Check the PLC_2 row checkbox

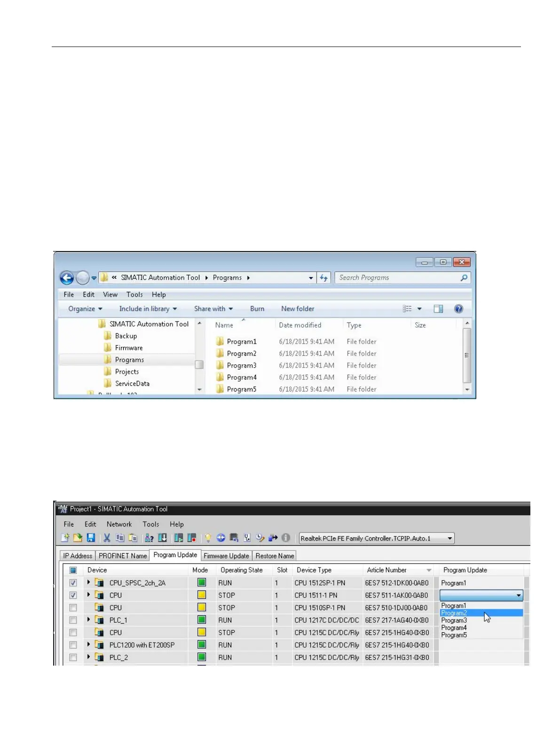point(73,658)
